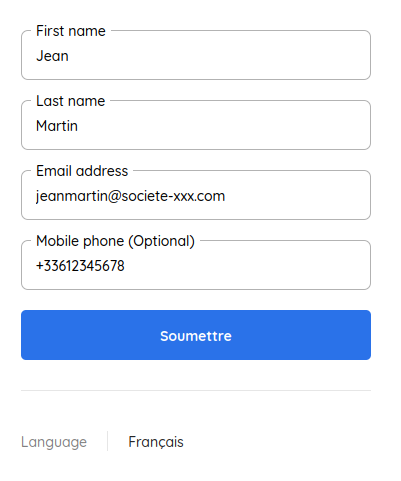
Task: Click empty space inside Last name box
Action: [223, 126]
